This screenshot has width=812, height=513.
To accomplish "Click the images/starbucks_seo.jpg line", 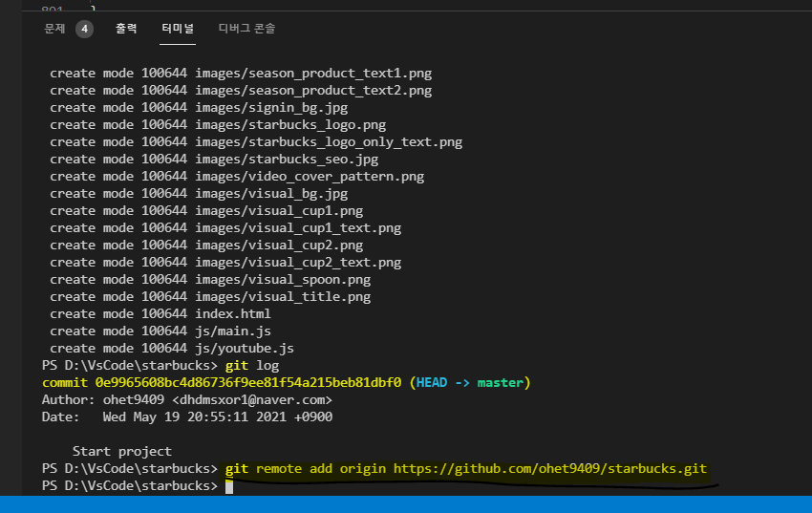I will 214,159.
